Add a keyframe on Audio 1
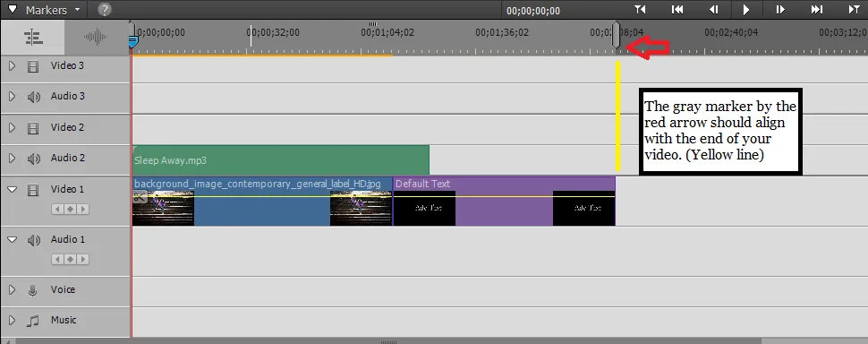Image resolution: width=868 pixels, height=344 pixels. (x=71, y=260)
